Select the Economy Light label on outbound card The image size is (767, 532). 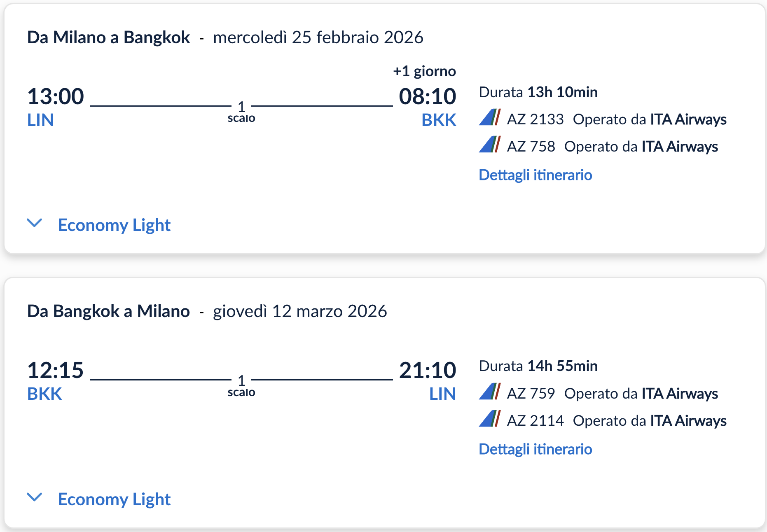point(115,225)
